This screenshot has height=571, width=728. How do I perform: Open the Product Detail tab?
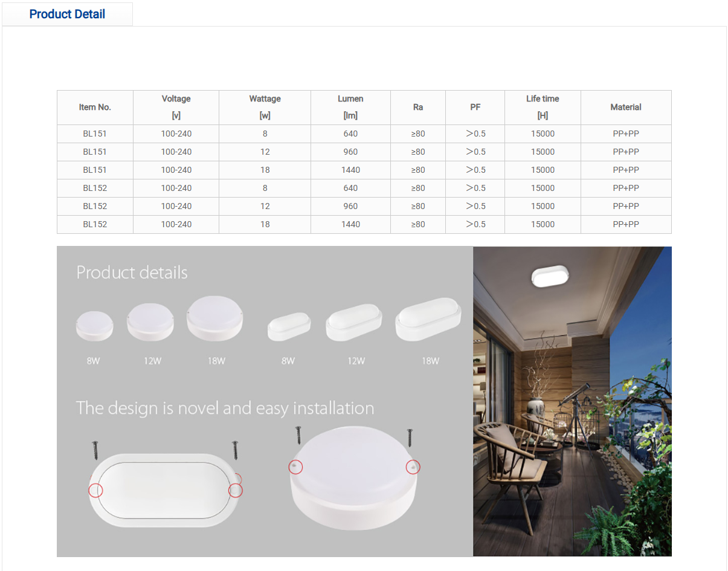(x=67, y=15)
